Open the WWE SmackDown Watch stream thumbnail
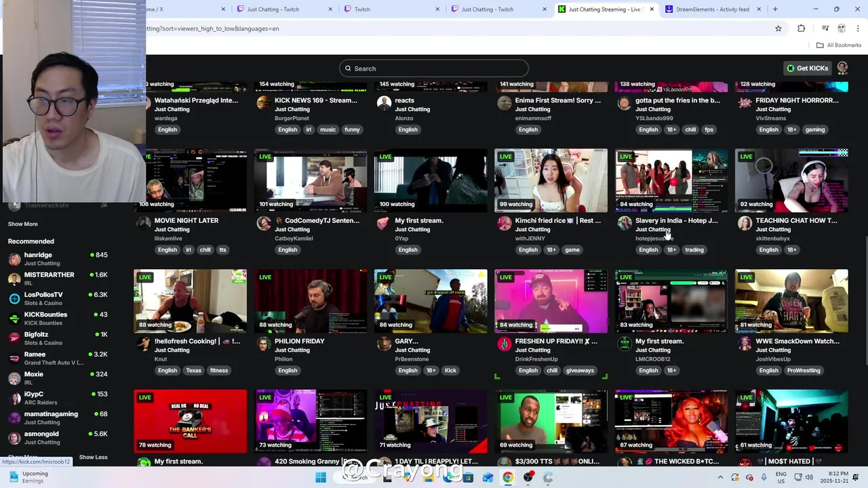868x488 pixels. pyautogui.click(x=791, y=301)
